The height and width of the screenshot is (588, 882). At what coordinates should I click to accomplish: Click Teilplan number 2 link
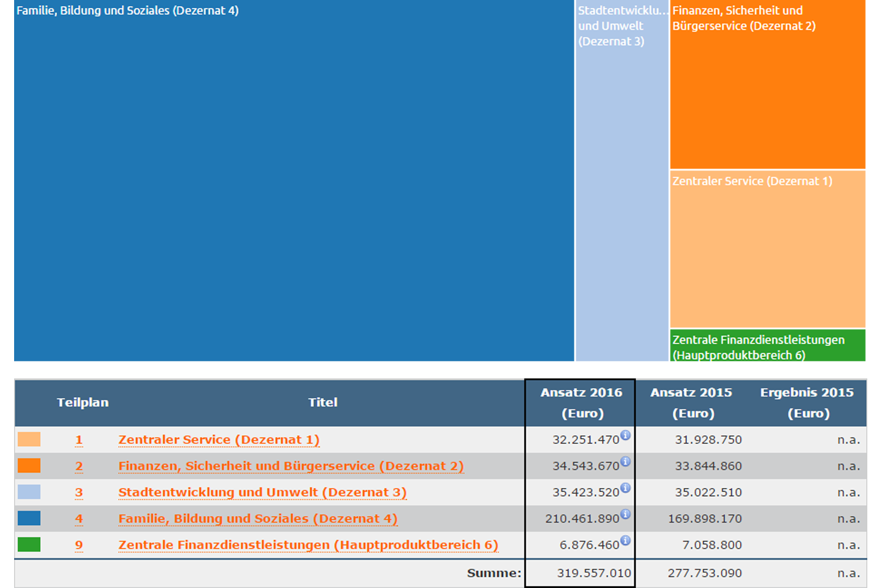pyautogui.click(x=79, y=467)
